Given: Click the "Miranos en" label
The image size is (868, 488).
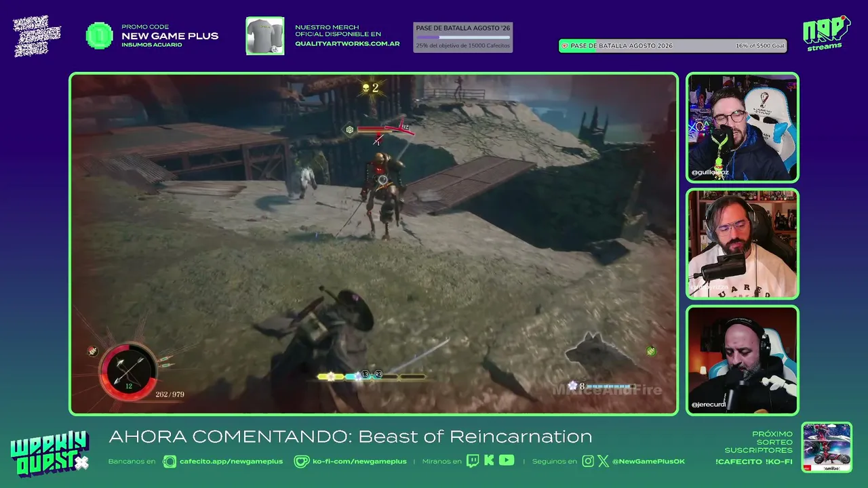Looking at the screenshot, I should point(442,462).
